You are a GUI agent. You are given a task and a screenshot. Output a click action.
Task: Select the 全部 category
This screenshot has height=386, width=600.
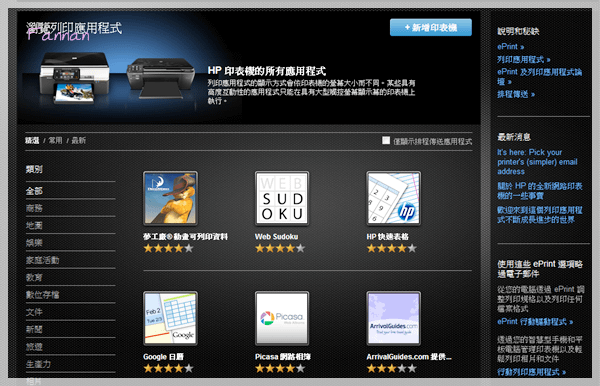(x=34, y=191)
